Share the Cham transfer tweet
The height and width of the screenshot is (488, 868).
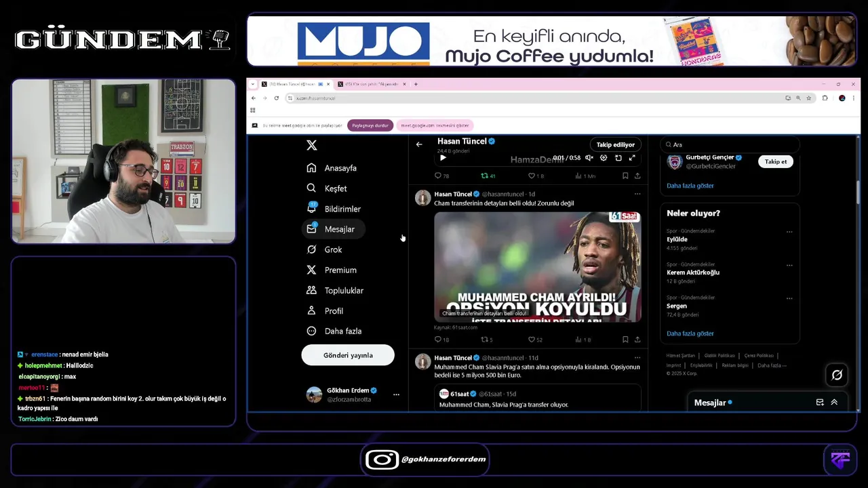pos(637,340)
